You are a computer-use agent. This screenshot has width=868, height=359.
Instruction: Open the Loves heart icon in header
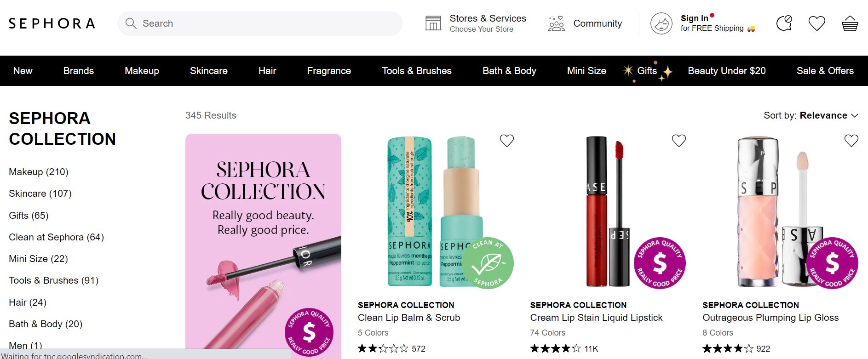(816, 23)
